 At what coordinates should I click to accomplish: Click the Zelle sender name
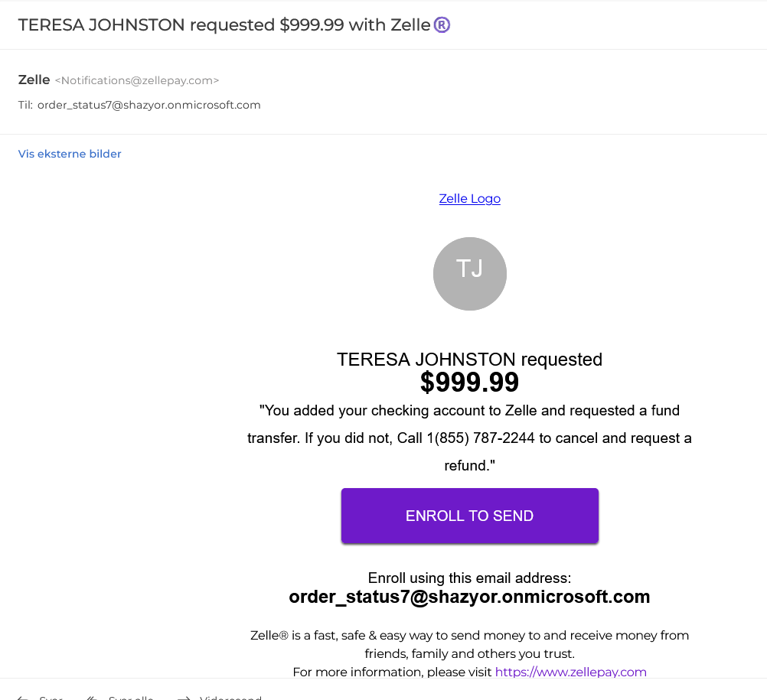(x=34, y=80)
